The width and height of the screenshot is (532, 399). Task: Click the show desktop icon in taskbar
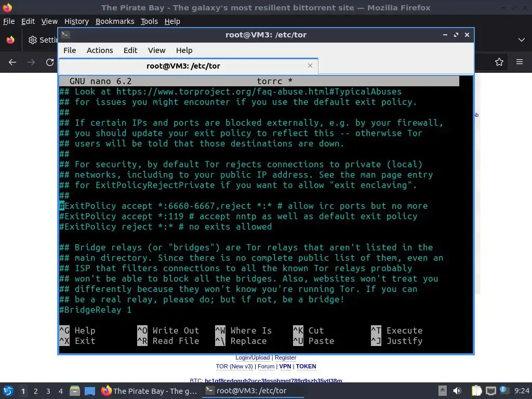[89, 391]
